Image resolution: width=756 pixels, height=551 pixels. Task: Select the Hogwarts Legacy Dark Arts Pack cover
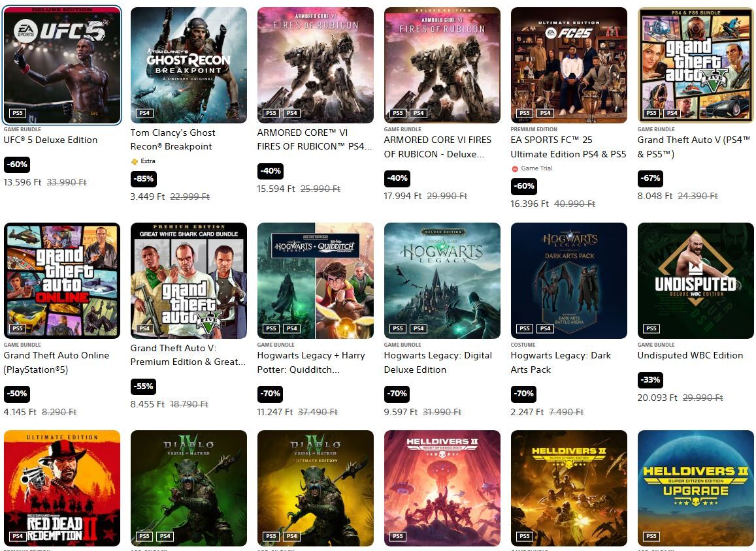point(569,280)
